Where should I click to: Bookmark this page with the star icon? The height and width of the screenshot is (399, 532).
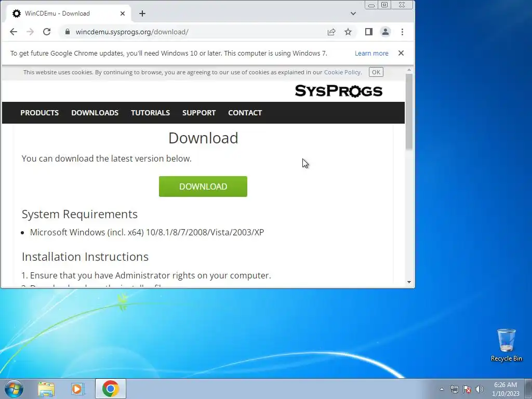click(x=348, y=32)
